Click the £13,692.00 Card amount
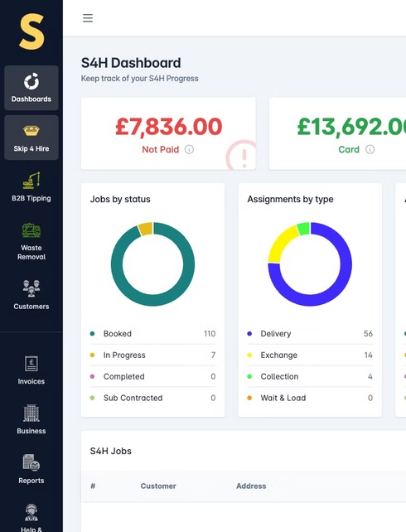 click(x=351, y=127)
